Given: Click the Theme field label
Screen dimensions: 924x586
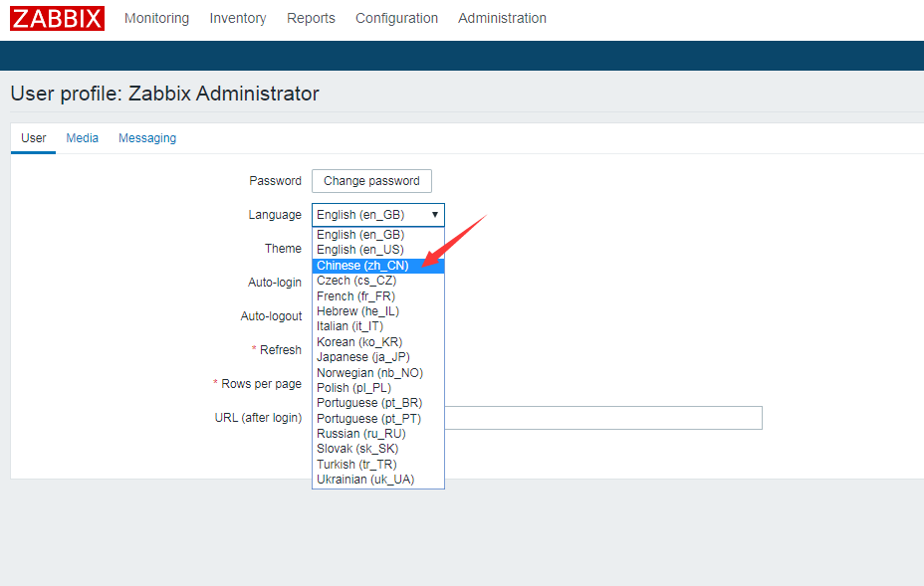Looking at the screenshot, I should (283, 249).
